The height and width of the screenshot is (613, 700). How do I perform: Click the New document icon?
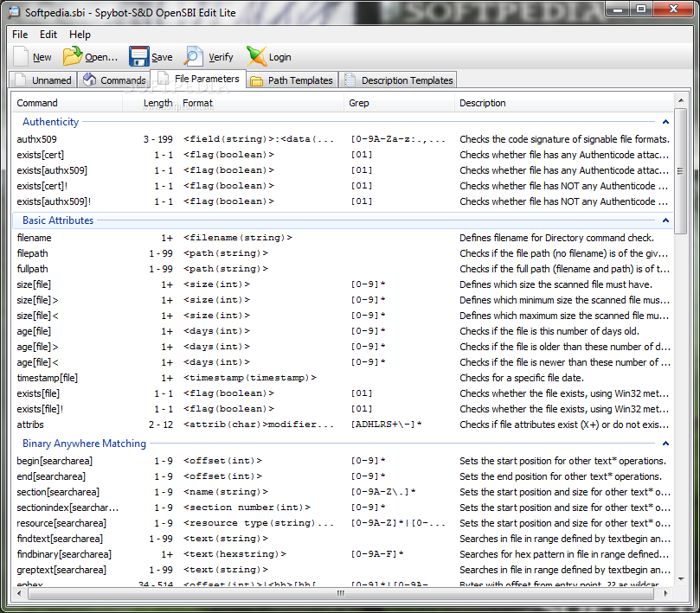click(21, 57)
